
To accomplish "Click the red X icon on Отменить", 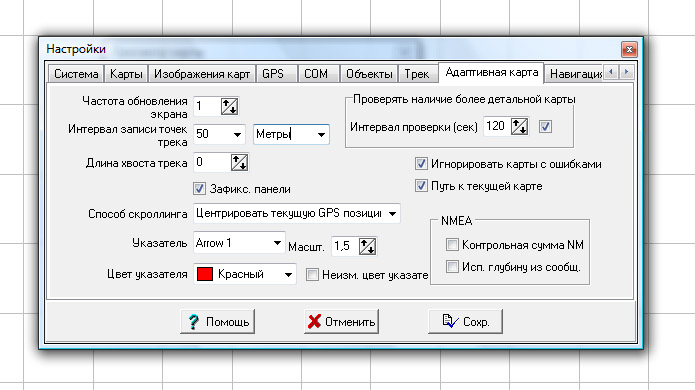I will click(314, 322).
